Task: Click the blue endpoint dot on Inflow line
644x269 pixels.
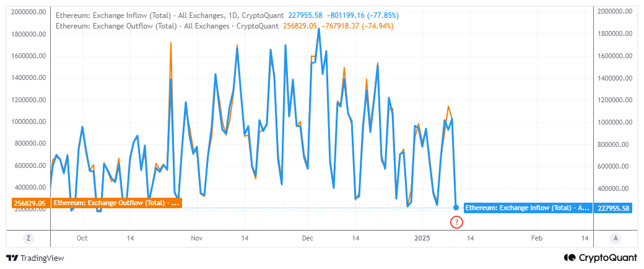Action: pyautogui.click(x=456, y=208)
